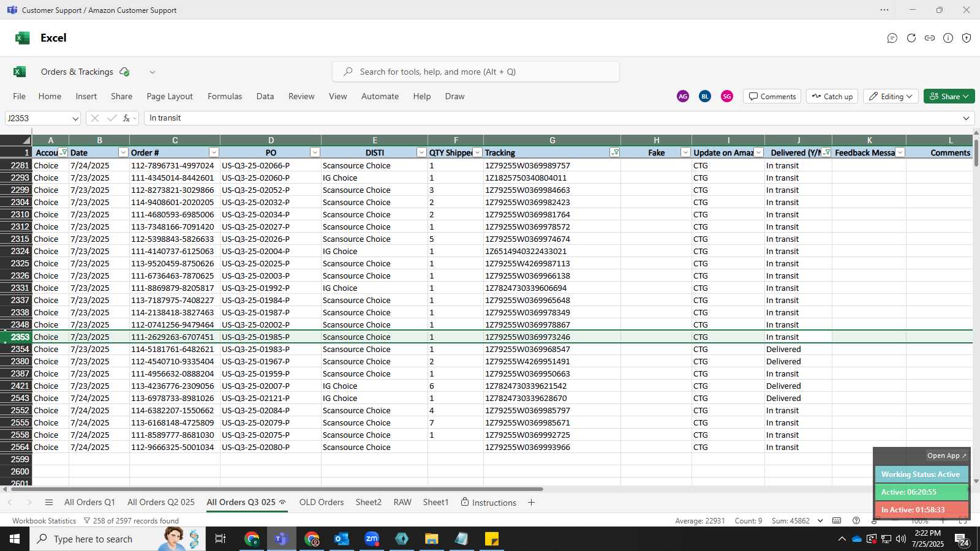Click Open App in tracker widget
980x551 pixels.
click(946, 455)
